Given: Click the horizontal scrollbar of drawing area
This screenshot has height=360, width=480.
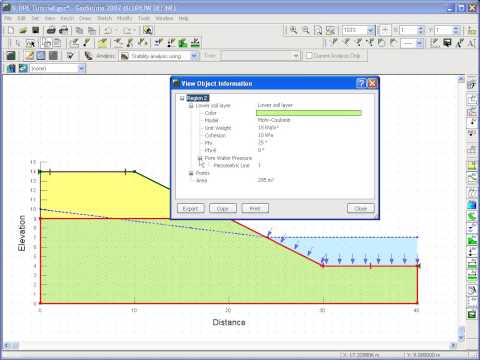Looking at the screenshot, I should pos(230,346).
